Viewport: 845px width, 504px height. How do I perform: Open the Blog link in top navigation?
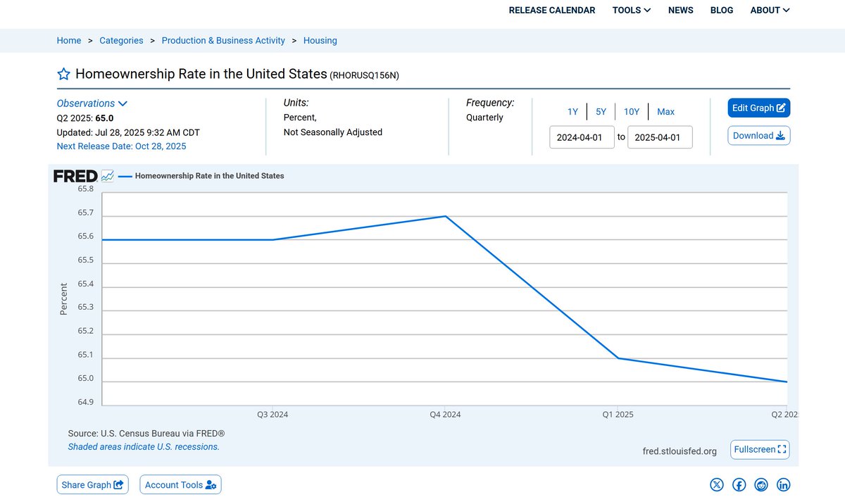click(722, 10)
